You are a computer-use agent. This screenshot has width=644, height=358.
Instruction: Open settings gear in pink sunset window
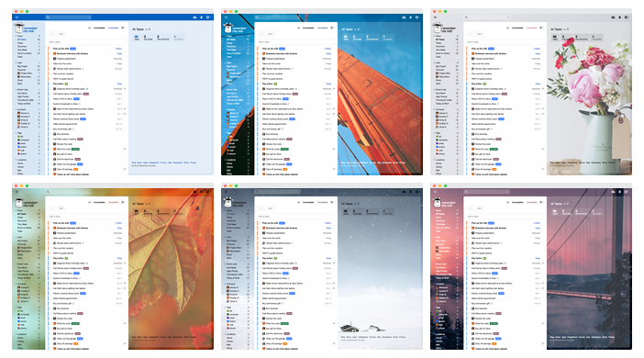point(626,192)
